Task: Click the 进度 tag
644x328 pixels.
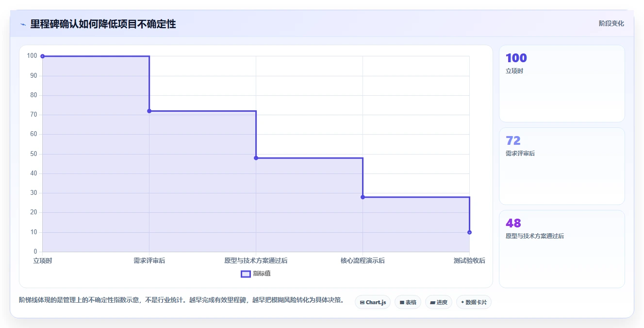Action: 439,302
